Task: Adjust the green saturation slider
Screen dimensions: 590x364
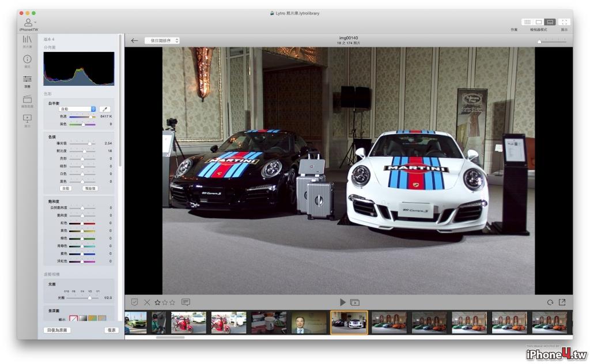Action: tap(82, 238)
